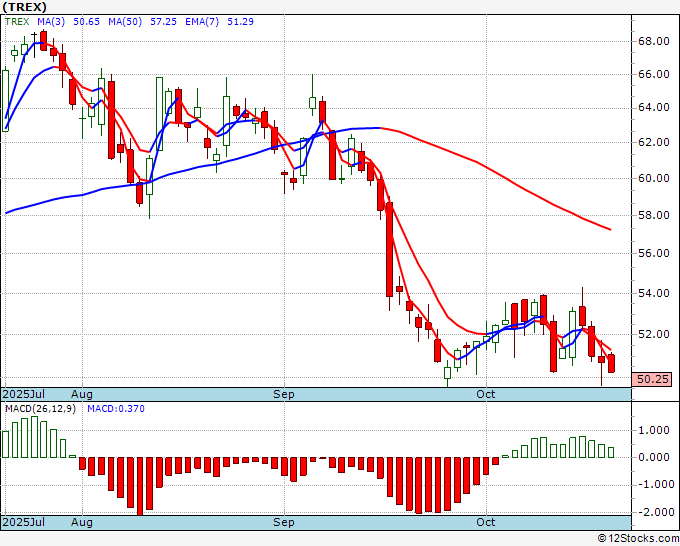The height and width of the screenshot is (546, 680).
Task: Click Oct on price chart date axis
Action: coord(485,394)
